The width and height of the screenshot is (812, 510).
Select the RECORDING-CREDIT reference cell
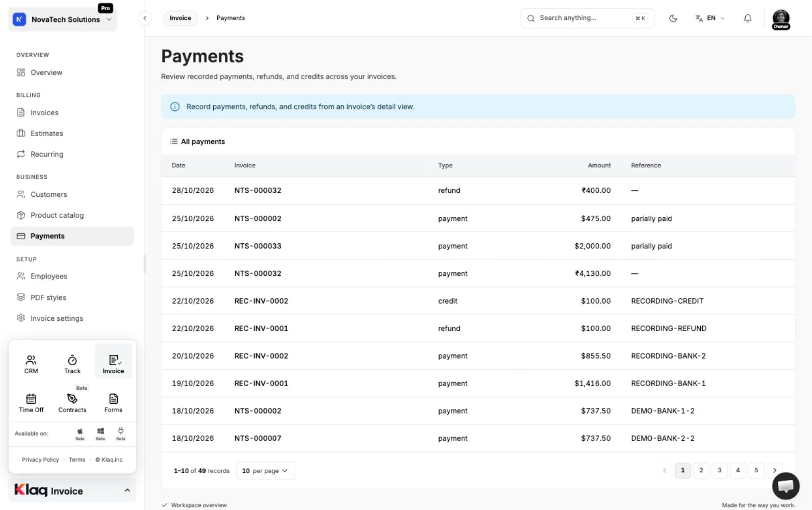(x=667, y=301)
